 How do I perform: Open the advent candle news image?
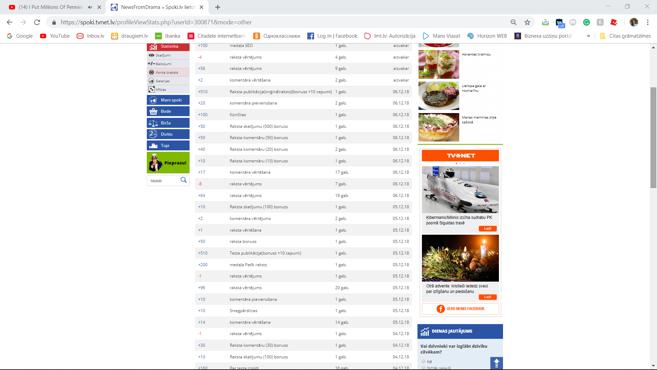[x=460, y=258]
